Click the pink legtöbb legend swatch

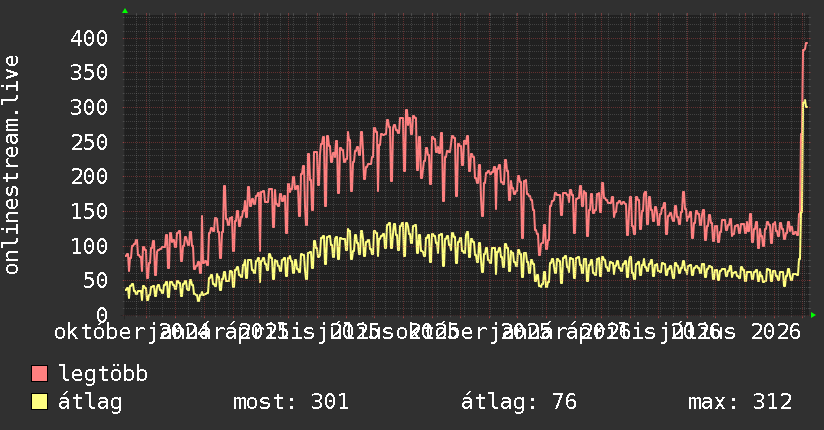39,373
